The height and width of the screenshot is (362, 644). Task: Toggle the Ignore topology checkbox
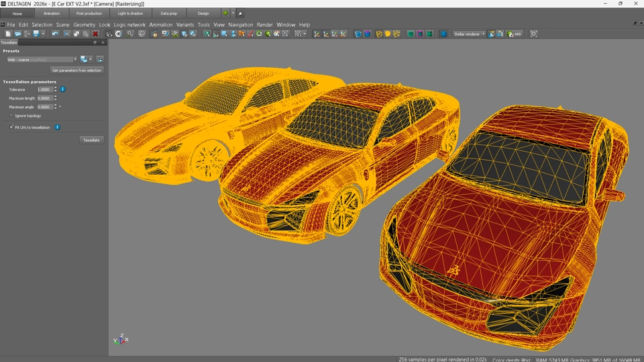click(x=11, y=116)
